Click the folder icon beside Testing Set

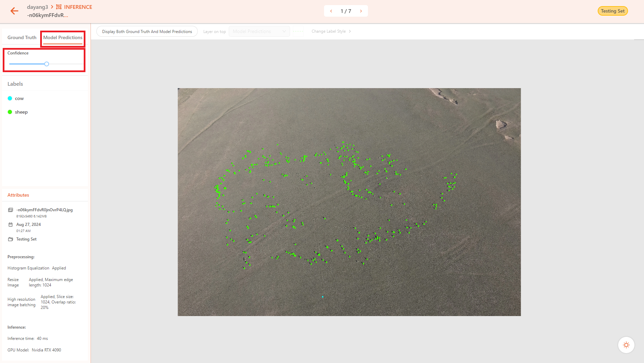[x=11, y=239]
